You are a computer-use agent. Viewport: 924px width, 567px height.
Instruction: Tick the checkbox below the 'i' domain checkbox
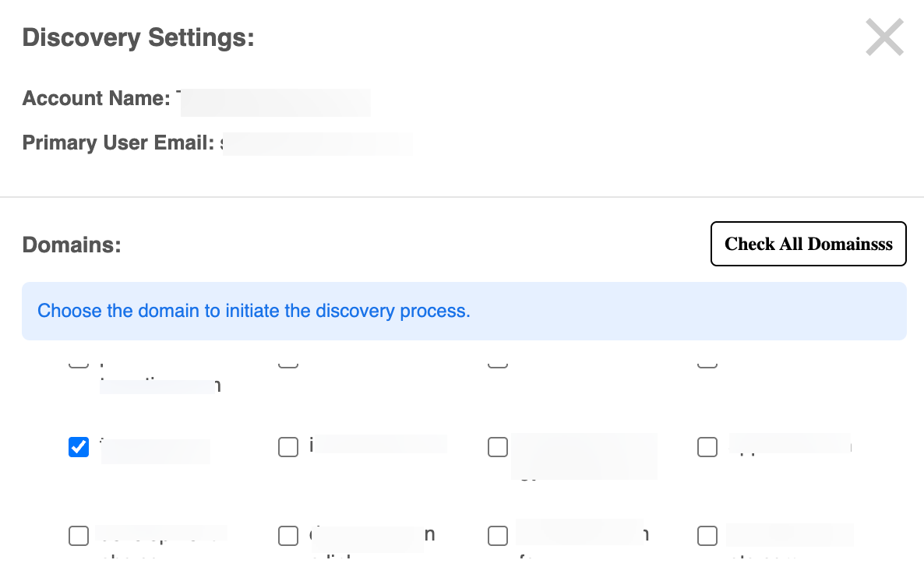click(288, 536)
